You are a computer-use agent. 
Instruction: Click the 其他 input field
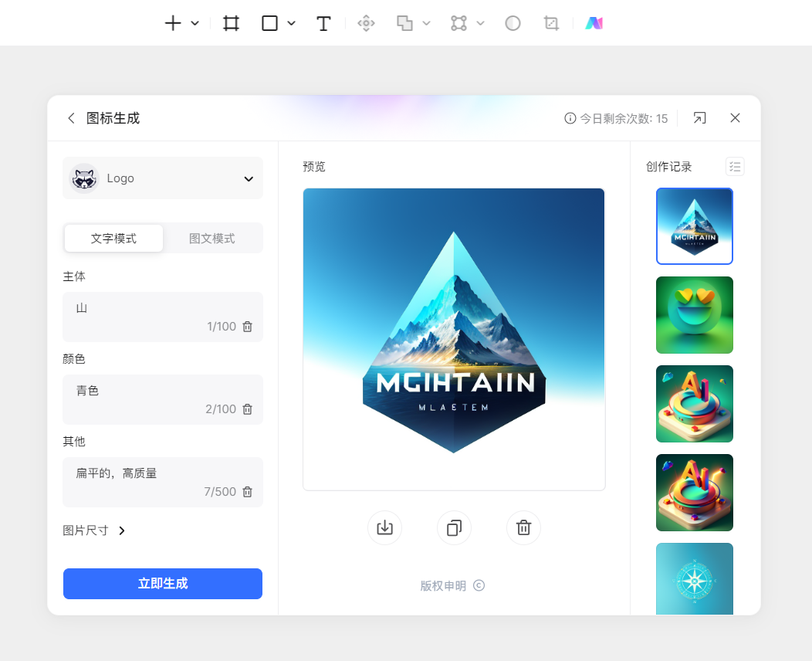(x=163, y=483)
